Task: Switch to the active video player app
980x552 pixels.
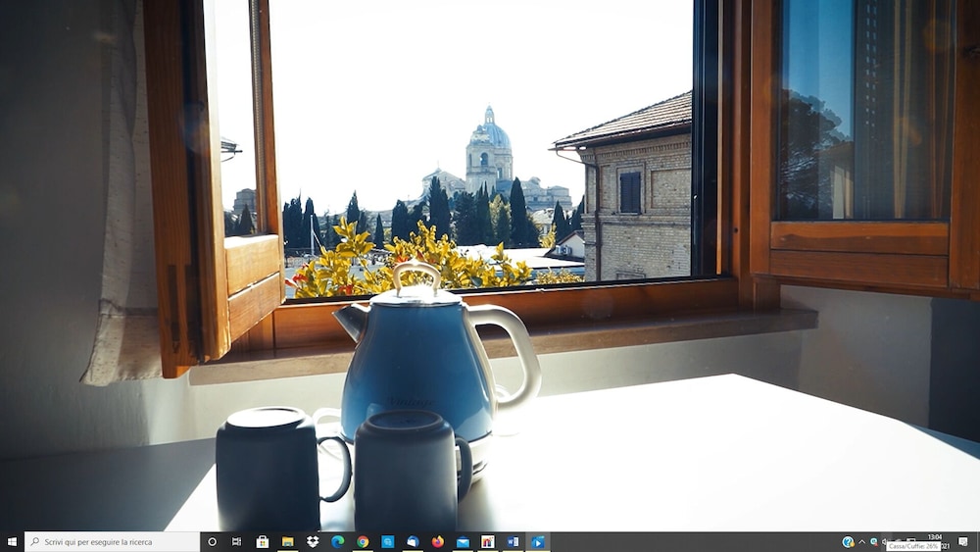Action: click(538, 541)
